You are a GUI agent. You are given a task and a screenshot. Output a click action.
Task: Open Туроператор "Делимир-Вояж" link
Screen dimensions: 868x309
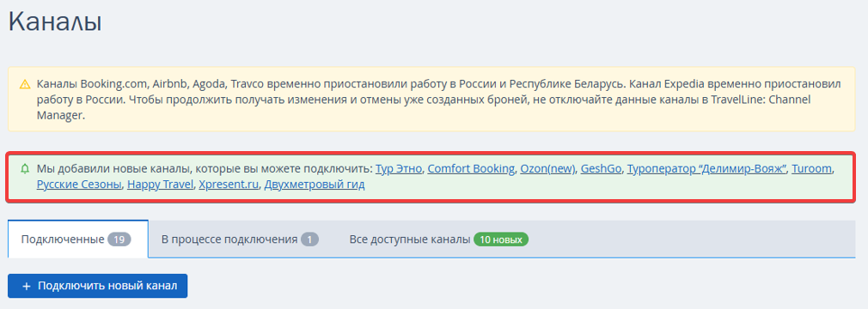click(x=706, y=168)
